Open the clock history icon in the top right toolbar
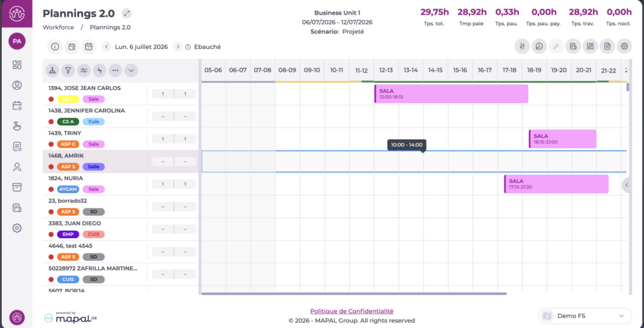644x328 pixels. coord(539,46)
